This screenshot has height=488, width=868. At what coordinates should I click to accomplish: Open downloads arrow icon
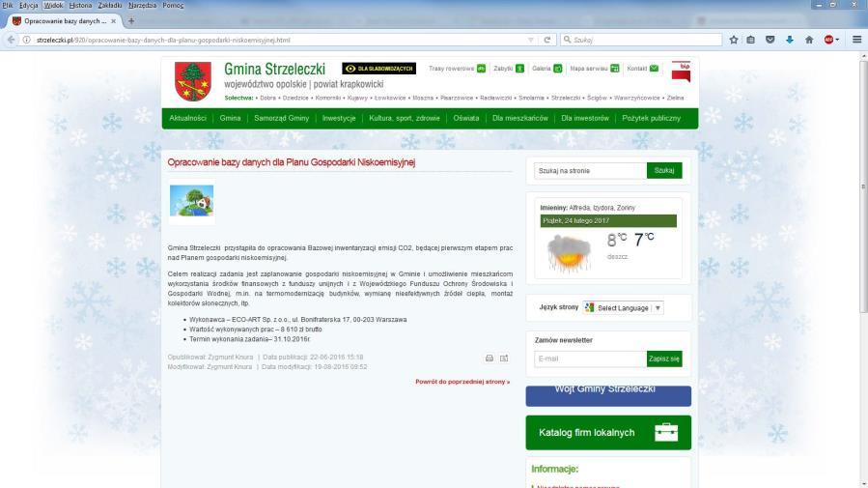[790, 40]
